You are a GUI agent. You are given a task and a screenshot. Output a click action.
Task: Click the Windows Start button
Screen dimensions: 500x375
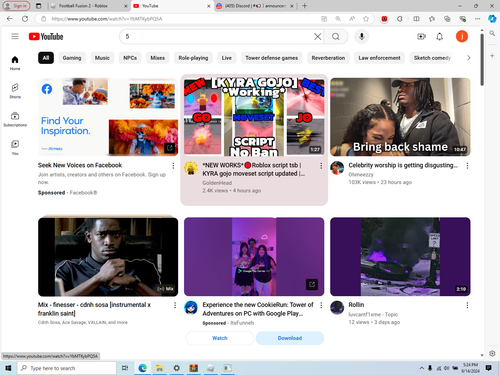point(8,368)
